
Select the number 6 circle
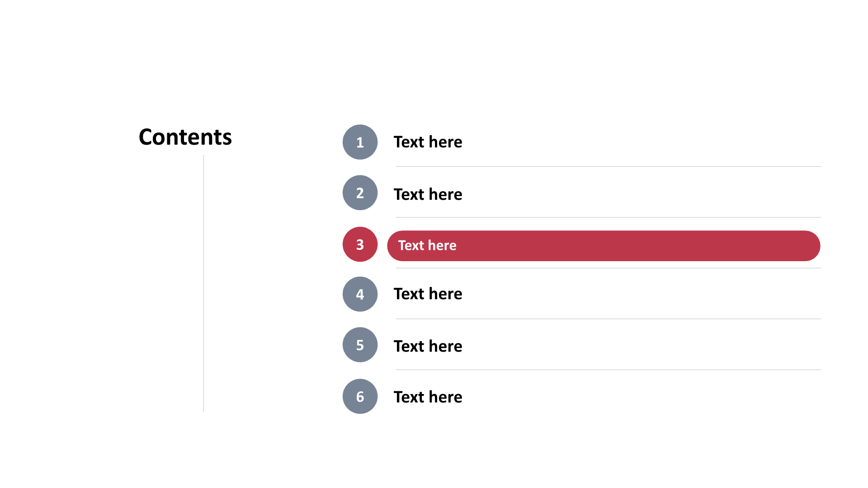(360, 396)
